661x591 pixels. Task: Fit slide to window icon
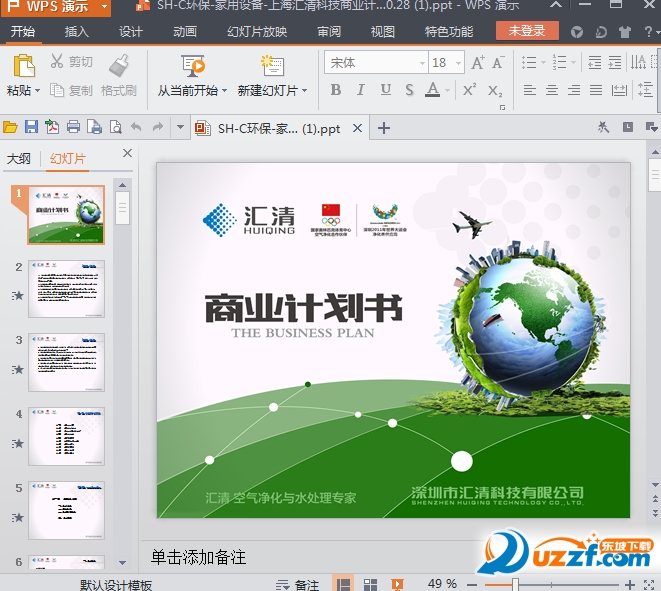649,584
